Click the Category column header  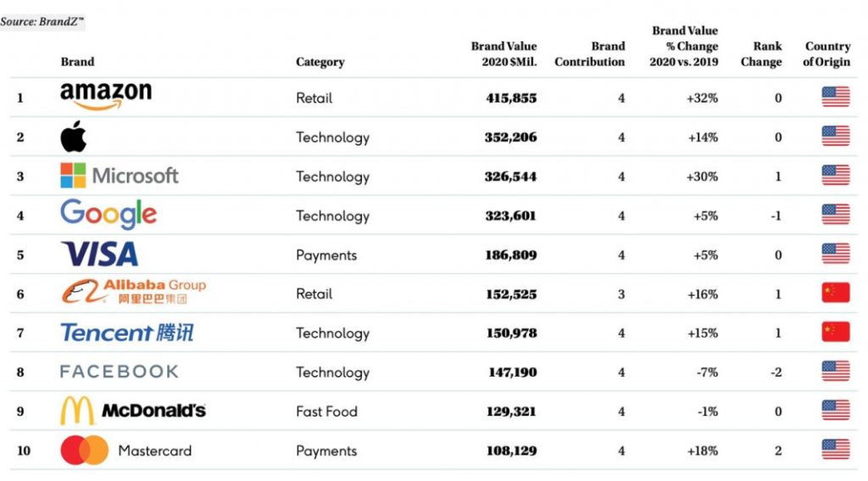pos(320,62)
